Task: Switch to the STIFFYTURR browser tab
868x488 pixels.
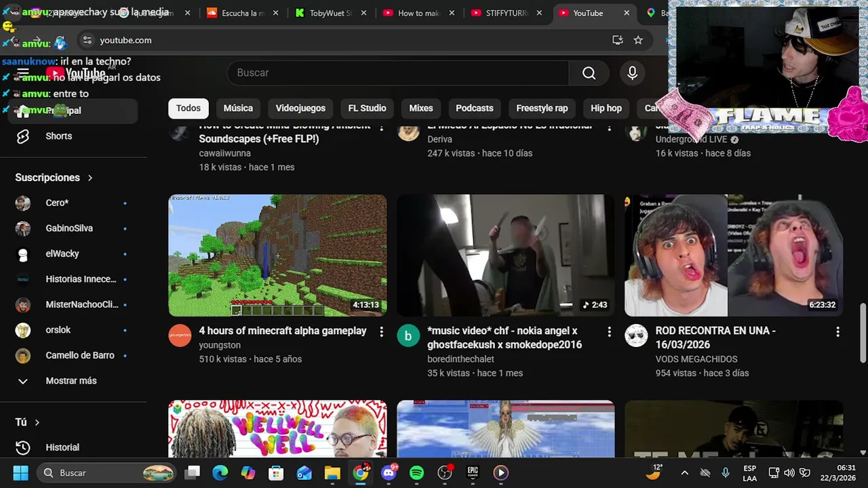Action: tap(505, 13)
